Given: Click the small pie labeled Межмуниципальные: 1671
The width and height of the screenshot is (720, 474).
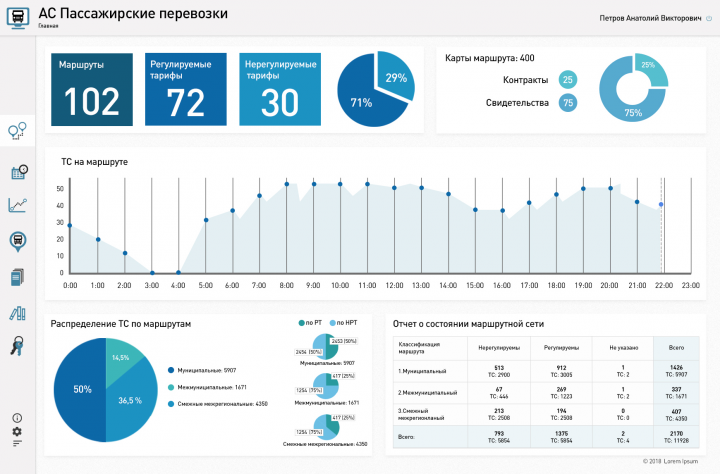Looking at the screenshot, I should coord(326,386).
